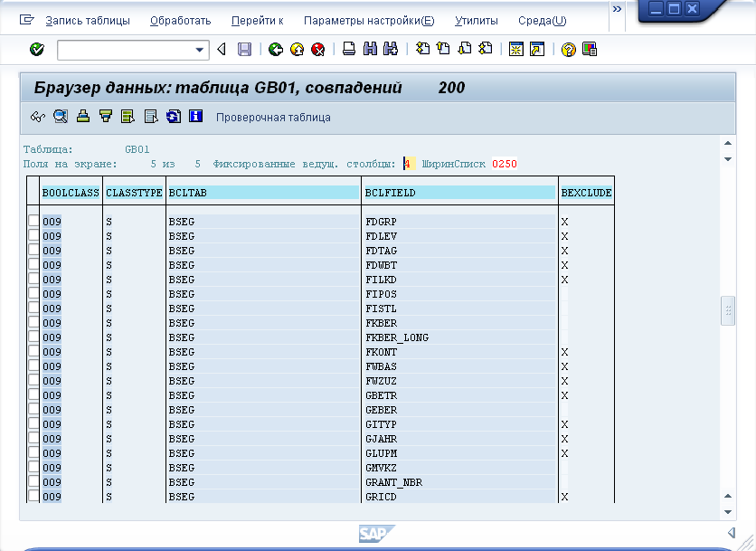Click the "Проверочная таблица" button

[x=273, y=117]
